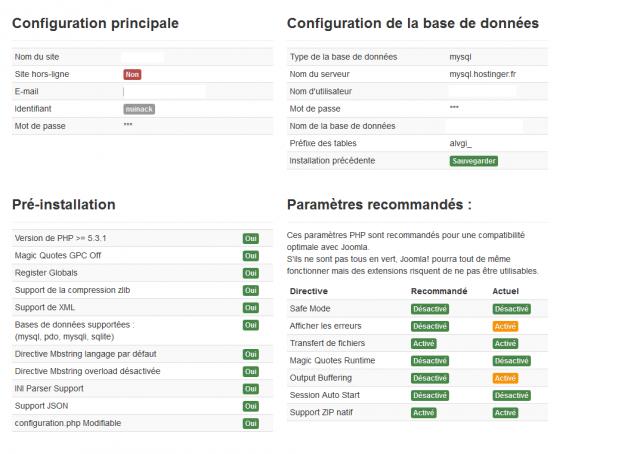Click the gray identifiant badge
The width and height of the screenshot is (640, 454).
pyautogui.click(x=139, y=109)
